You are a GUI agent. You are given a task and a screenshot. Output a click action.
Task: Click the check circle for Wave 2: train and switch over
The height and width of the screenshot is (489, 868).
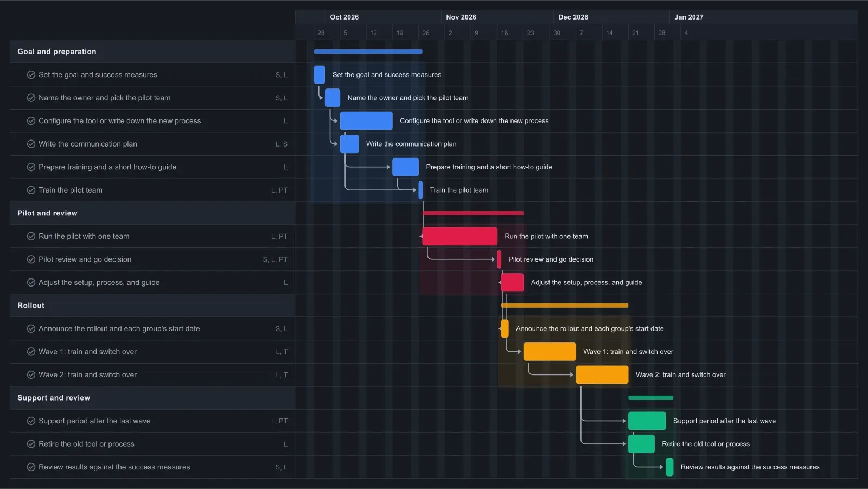coord(31,374)
